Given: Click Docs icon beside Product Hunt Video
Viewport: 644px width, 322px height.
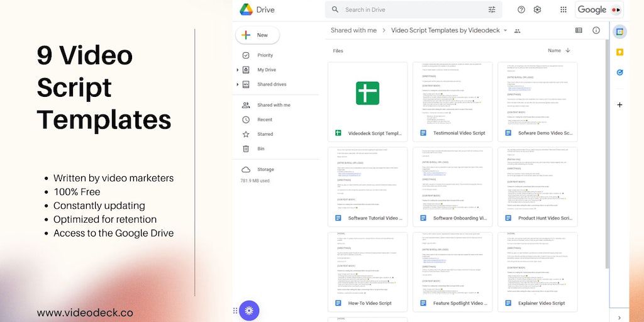Looking at the screenshot, I should [x=508, y=218].
